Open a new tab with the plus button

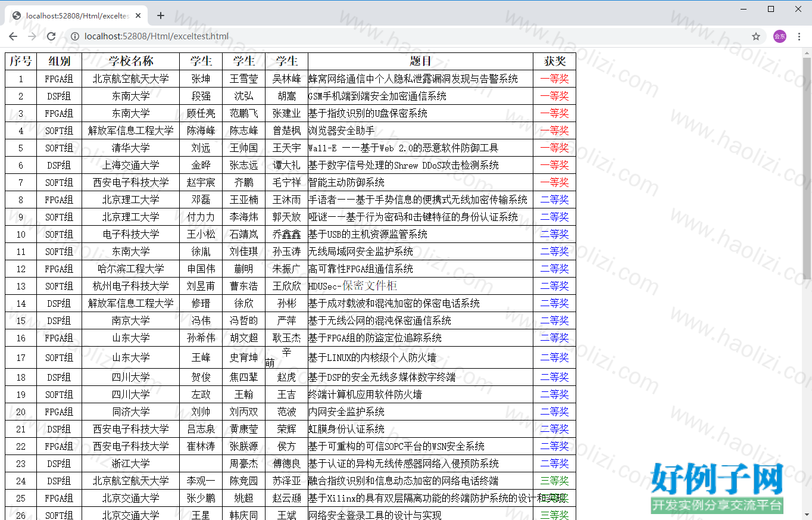[x=161, y=15]
